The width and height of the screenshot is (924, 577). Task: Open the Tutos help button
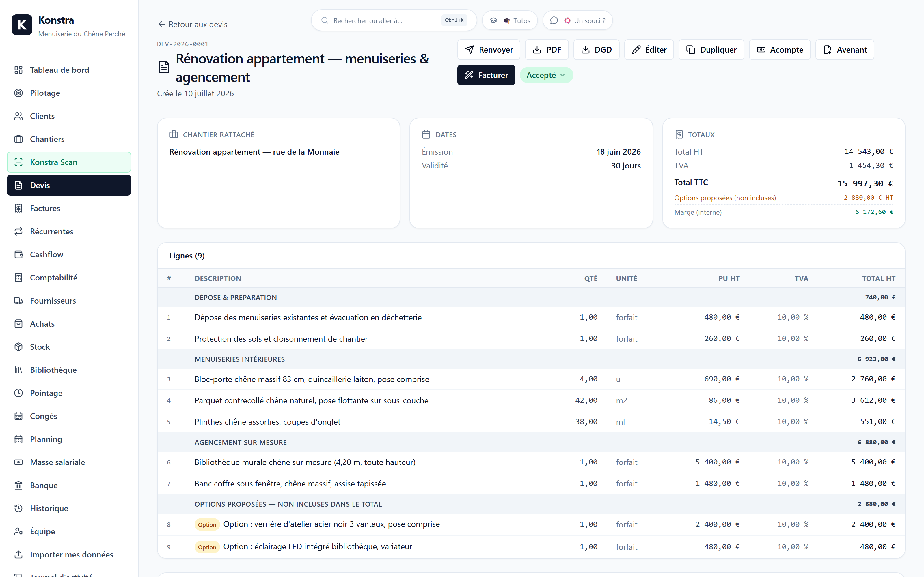510,20
